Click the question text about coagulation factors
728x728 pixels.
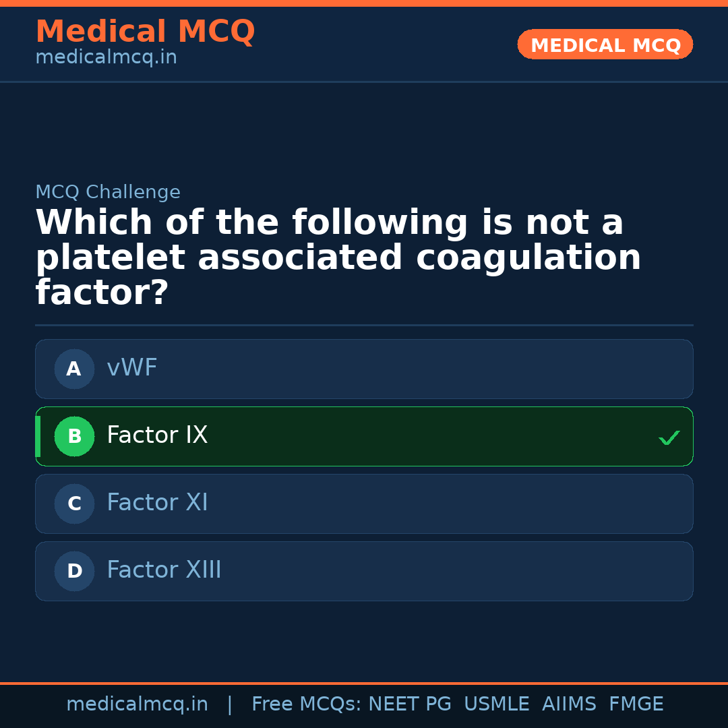pyautogui.click(x=337, y=257)
